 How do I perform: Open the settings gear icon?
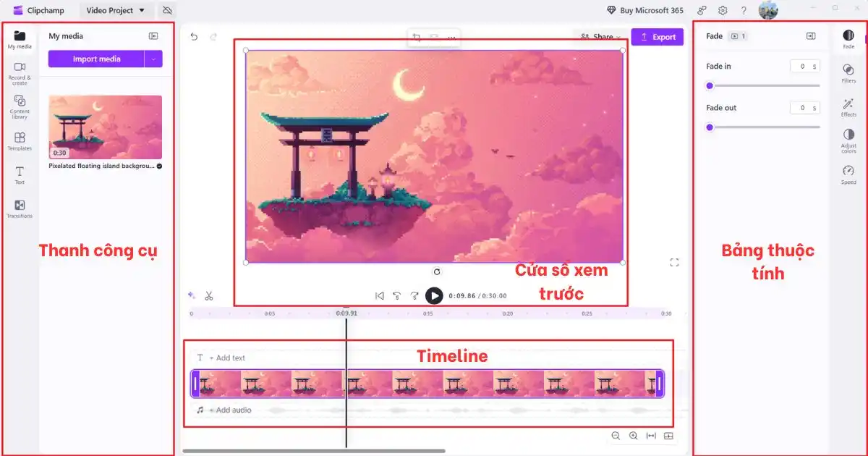click(x=723, y=10)
